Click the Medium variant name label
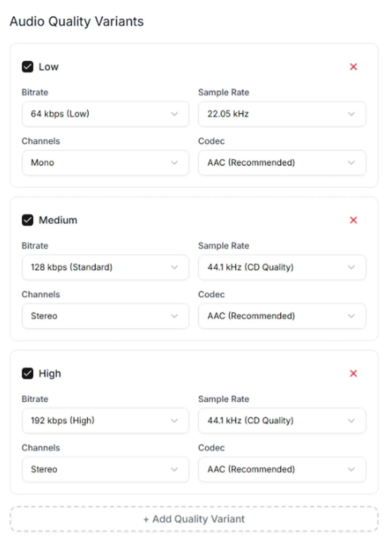 click(x=58, y=220)
